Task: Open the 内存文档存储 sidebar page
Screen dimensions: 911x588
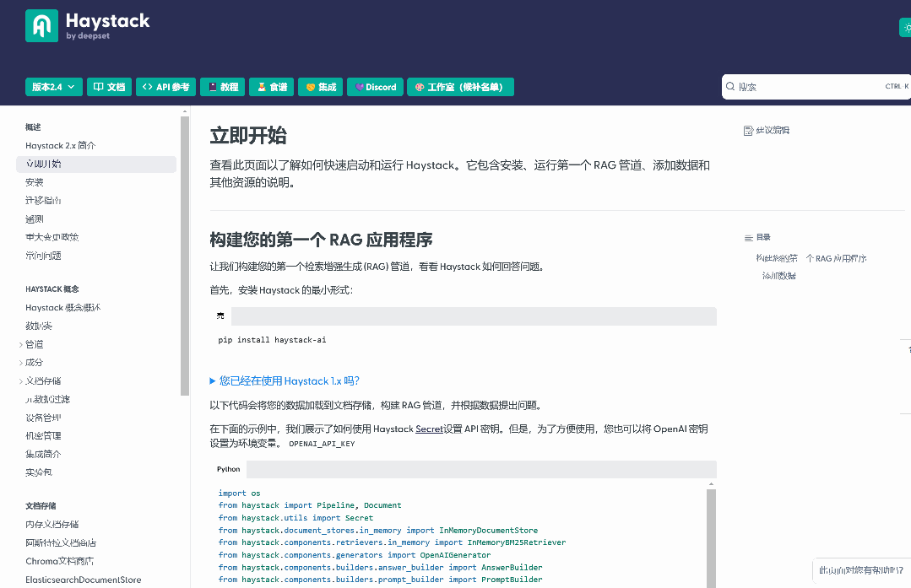Action: (x=52, y=524)
